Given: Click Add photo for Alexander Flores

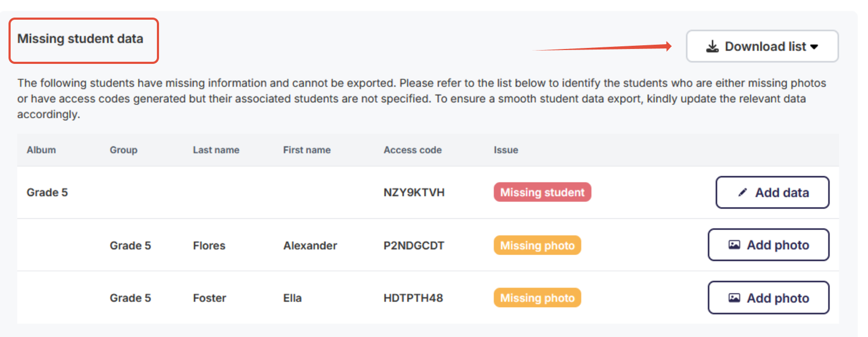Looking at the screenshot, I should tap(768, 245).
